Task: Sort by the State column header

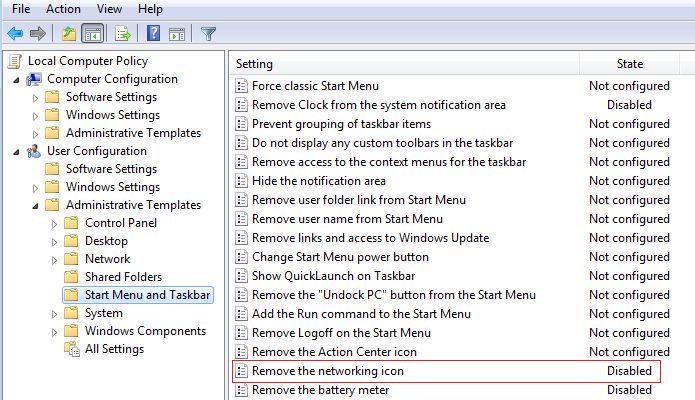Action: tap(629, 64)
